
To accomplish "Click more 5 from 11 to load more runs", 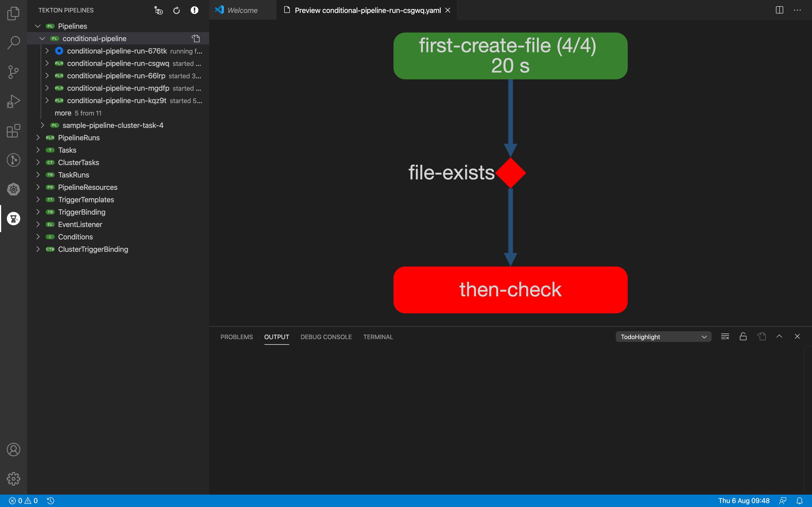I will click(78, 113).
